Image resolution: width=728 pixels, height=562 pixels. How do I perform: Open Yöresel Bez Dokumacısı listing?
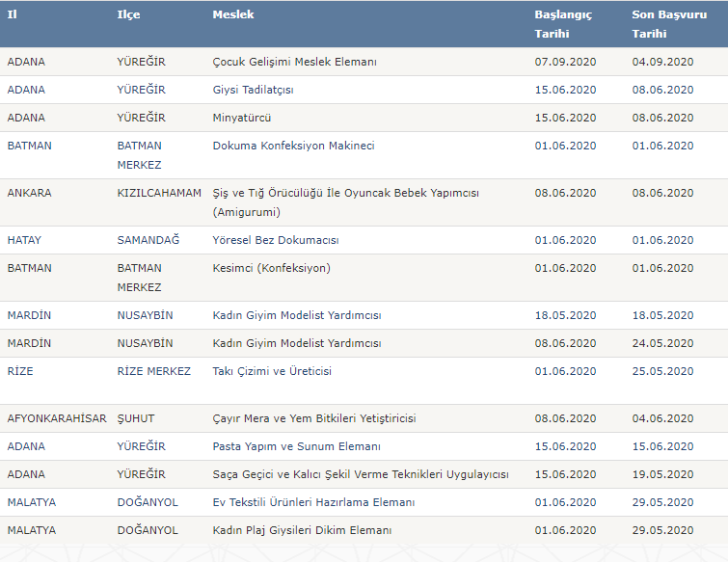(276, 240)
